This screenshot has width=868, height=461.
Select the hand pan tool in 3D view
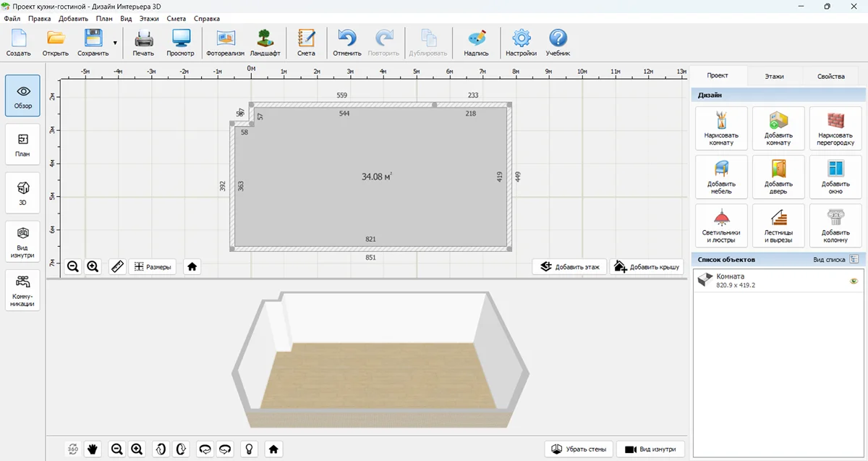pos(93,449)
